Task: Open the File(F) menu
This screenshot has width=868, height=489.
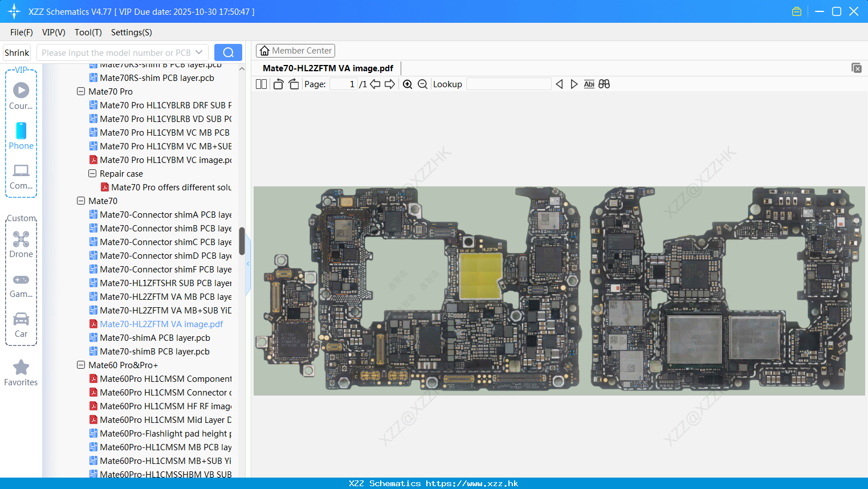Action: (x=22, y=32)
